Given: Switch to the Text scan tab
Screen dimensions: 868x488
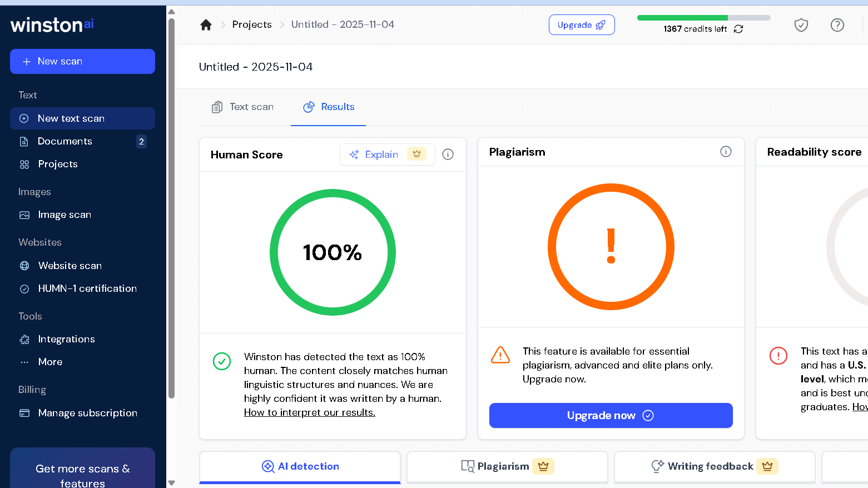Looking at the screenshot, I should (243, 107).
